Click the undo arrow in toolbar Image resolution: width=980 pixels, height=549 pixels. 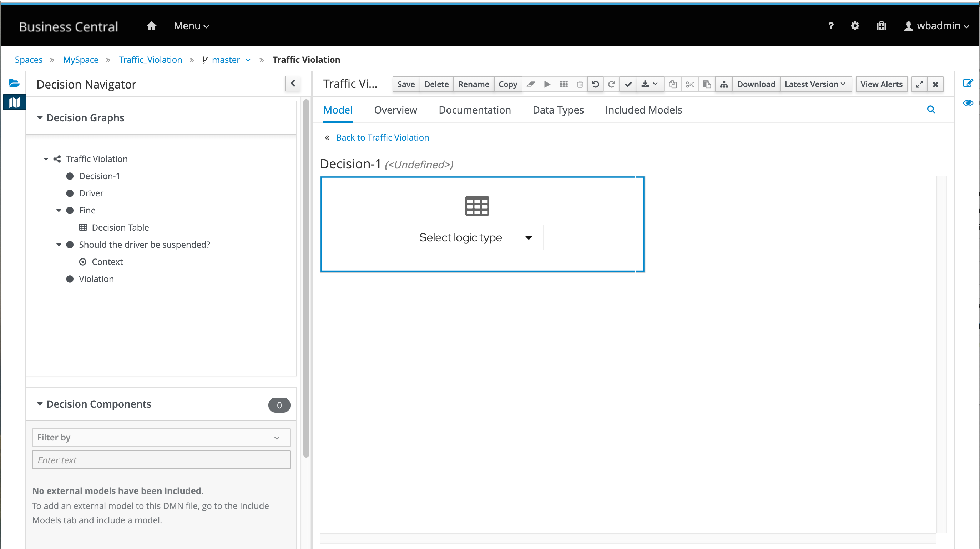tap(595, 84)
